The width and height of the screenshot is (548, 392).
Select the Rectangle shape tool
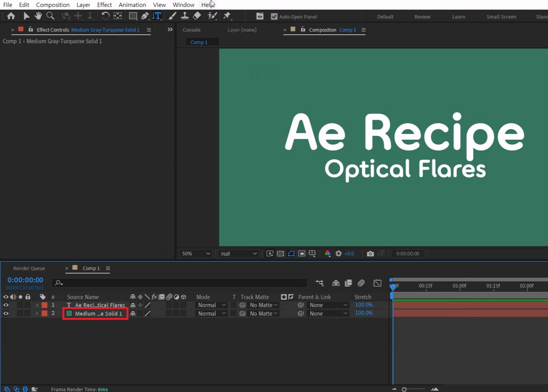(133, 16)
